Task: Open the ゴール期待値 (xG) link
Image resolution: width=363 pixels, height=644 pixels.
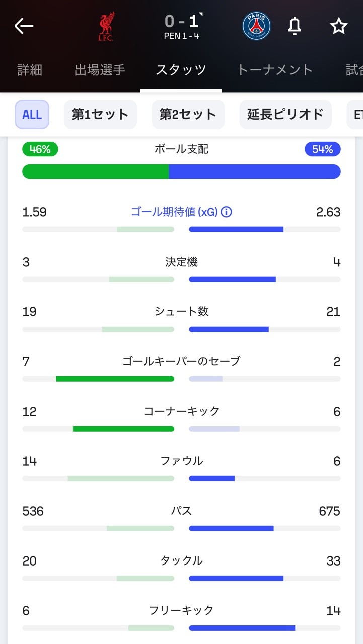Action: [x=174, y=212]
